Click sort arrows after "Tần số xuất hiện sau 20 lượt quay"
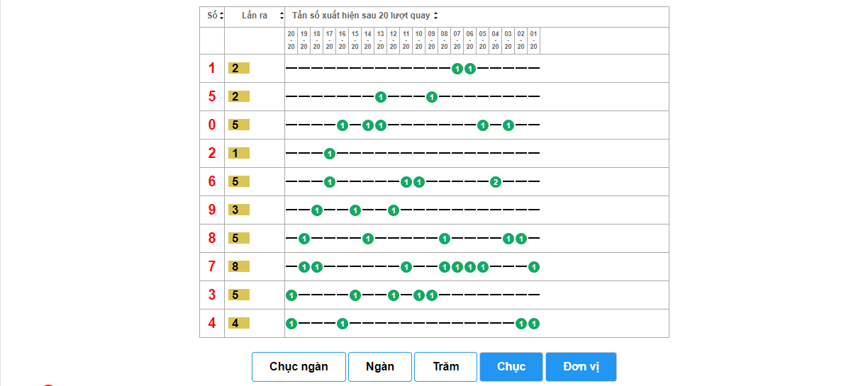This screenshot has height=386, width=868. [x=435, y=16]
